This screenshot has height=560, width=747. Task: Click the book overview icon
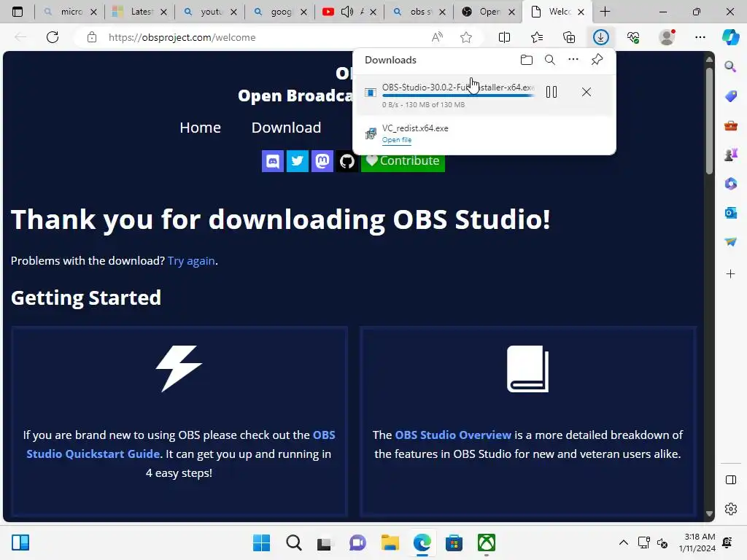(528, 368)
